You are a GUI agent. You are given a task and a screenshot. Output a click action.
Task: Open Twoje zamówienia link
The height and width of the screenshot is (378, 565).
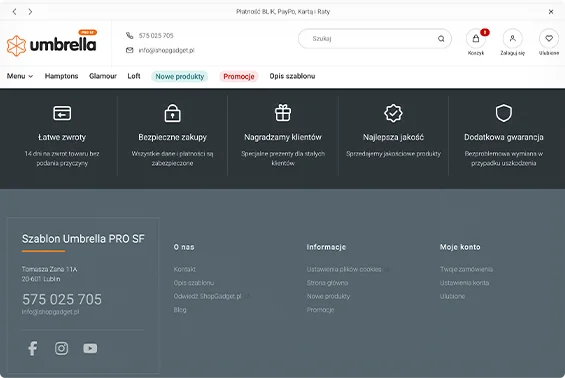tap(466, 269)
